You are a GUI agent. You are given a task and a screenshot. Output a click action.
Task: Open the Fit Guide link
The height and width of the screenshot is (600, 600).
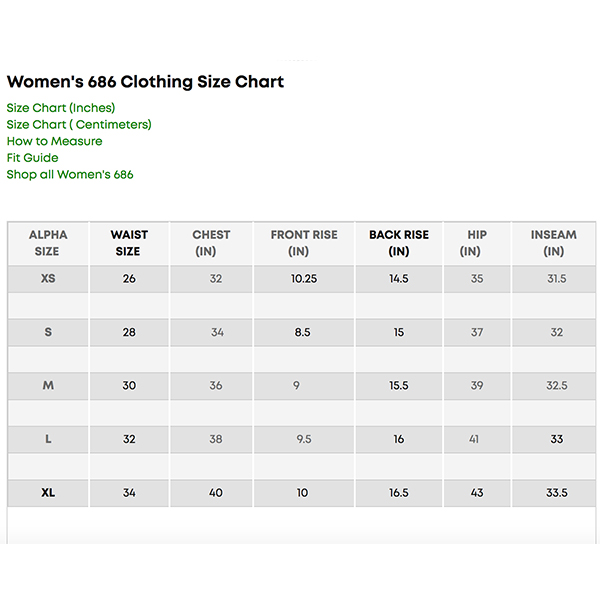[x=32, y=158]
